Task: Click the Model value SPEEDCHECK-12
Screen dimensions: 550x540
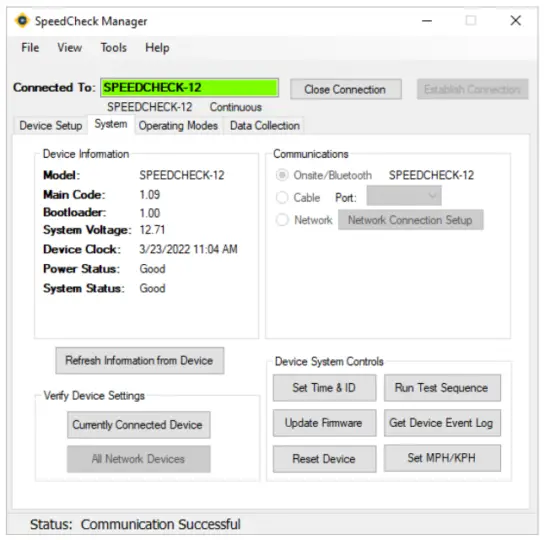Action: 182,175
